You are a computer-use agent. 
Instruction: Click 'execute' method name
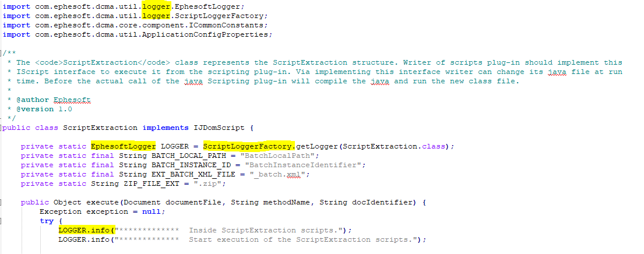tap(103, 202)
